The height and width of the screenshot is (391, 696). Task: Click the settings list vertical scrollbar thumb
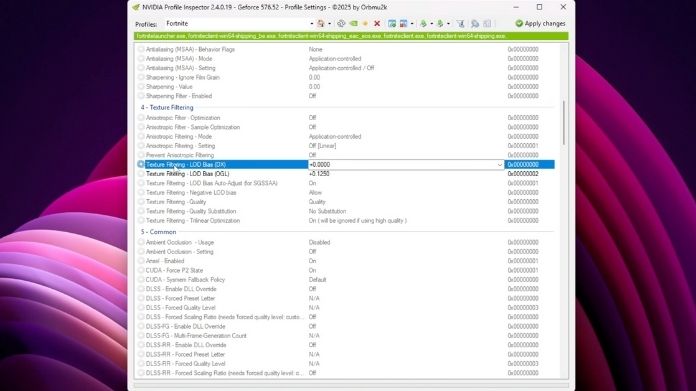coord(564,122)
